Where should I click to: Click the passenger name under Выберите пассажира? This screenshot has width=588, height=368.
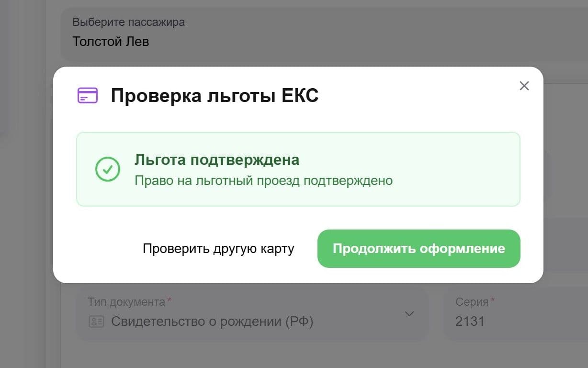(x=111, y=42)
